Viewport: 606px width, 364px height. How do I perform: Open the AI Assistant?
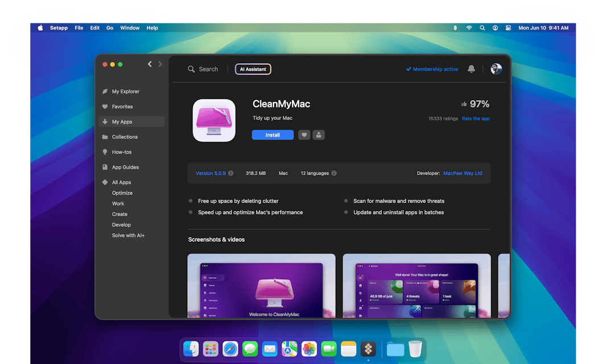pos(253,69)
